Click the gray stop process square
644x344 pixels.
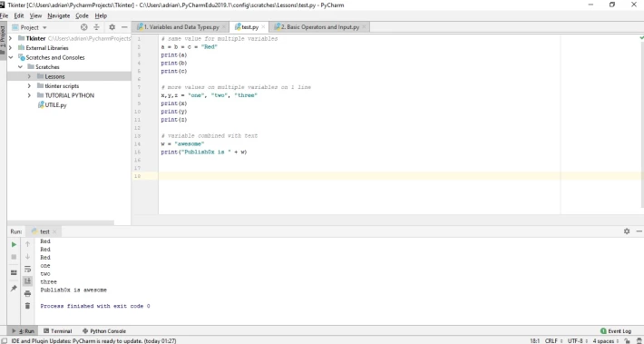14,257
